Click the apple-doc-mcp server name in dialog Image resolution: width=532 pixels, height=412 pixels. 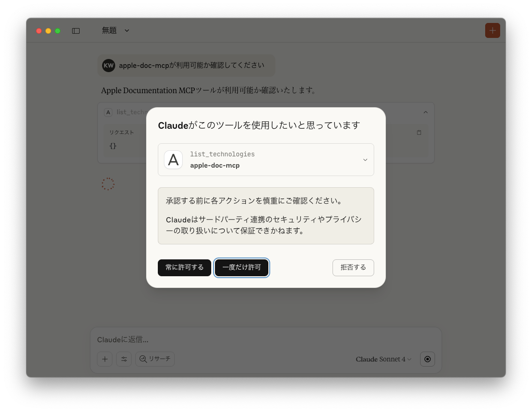215,165
